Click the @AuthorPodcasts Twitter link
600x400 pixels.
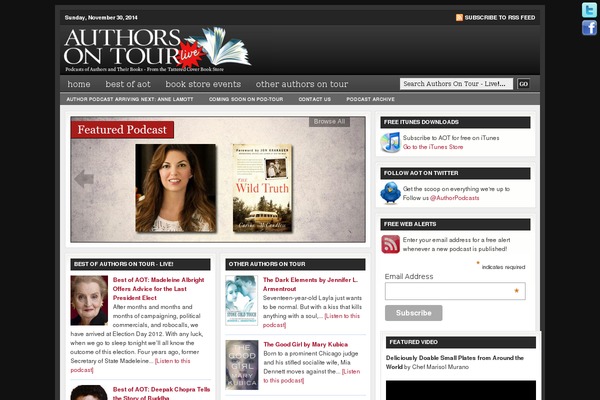(x=455, y=198)
